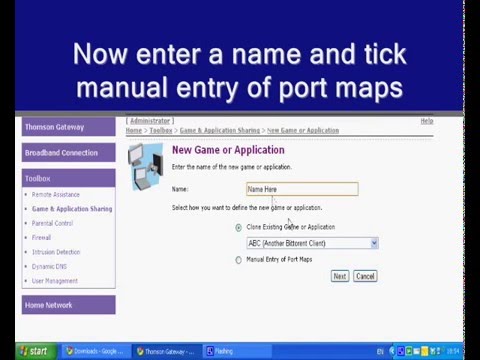
Task: Click the Next button
Action: pos(340,276)
